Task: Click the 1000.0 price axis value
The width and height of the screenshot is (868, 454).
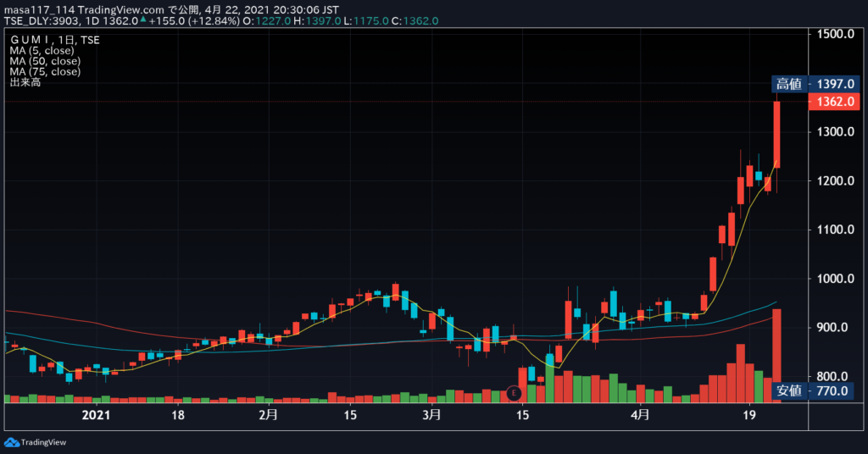Action: [835, 279]
